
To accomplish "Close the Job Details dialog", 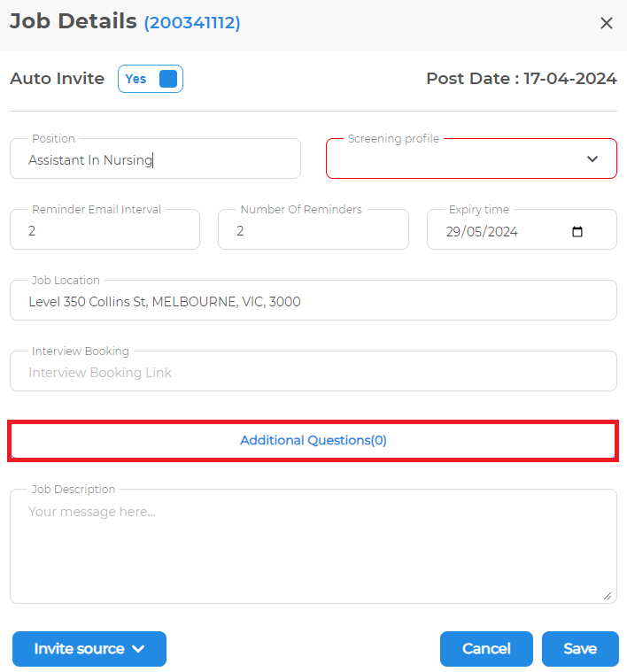I will [x=606, y=23].
